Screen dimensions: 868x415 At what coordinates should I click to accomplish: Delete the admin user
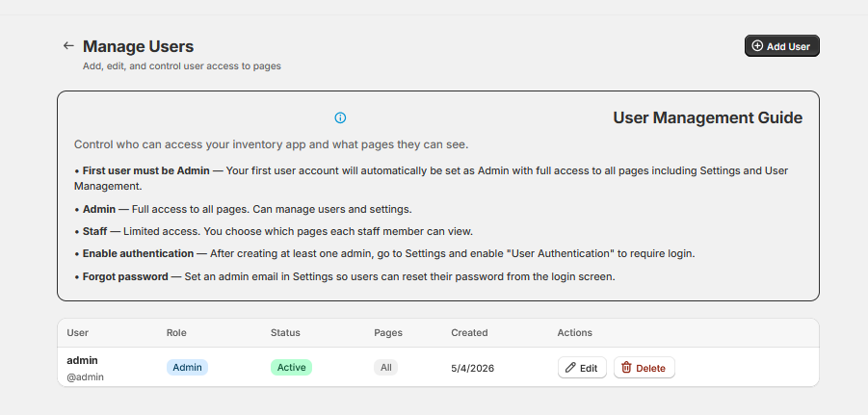click(x=644, y=368)
